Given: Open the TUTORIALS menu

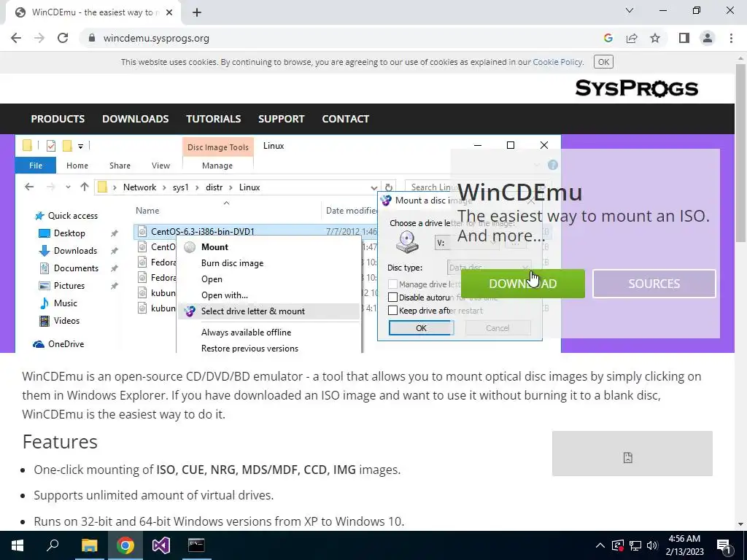Looking at the screenshot, I should (214, 119).
